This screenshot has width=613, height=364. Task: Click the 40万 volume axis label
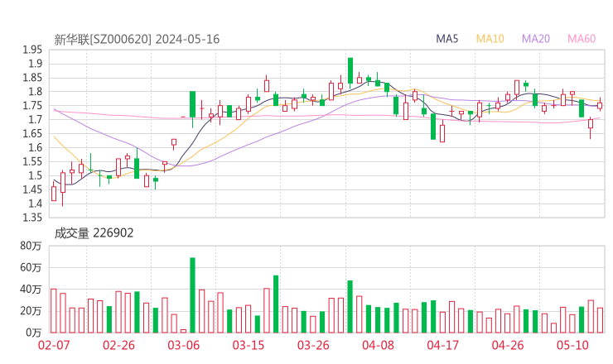click(x=31, y=290)
